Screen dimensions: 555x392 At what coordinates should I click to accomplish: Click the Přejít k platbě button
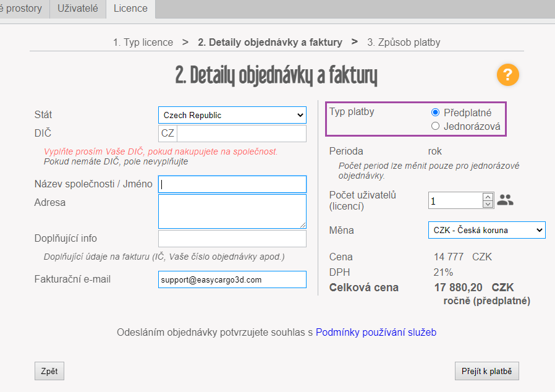point(486,371)
